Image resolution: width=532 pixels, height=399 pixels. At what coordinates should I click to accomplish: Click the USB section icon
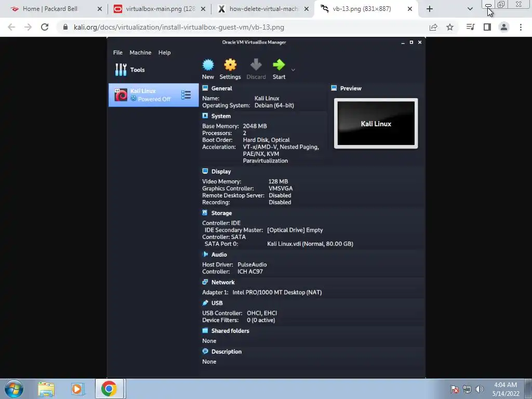click(x=205, y=303)
